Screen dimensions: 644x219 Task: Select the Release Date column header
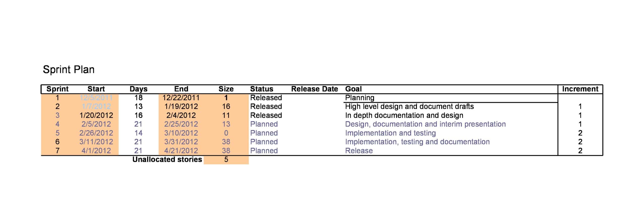click(314, 89)
